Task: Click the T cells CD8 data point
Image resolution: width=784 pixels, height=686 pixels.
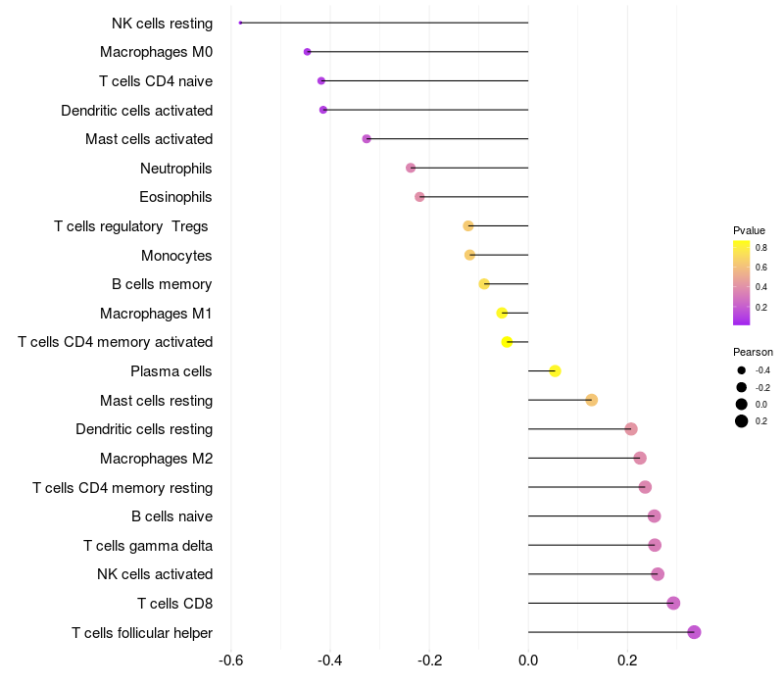Action: click(673, 603)
